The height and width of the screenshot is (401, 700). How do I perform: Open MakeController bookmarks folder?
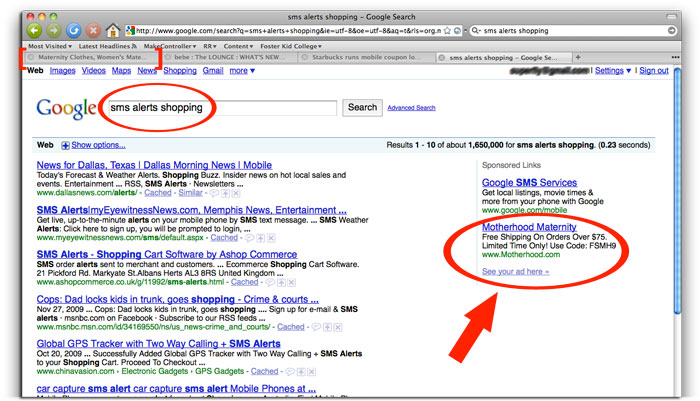tap(170, 46)
